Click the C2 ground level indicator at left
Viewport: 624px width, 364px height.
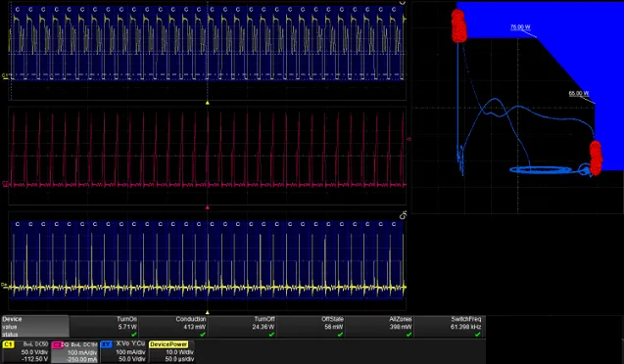[5, 184]
